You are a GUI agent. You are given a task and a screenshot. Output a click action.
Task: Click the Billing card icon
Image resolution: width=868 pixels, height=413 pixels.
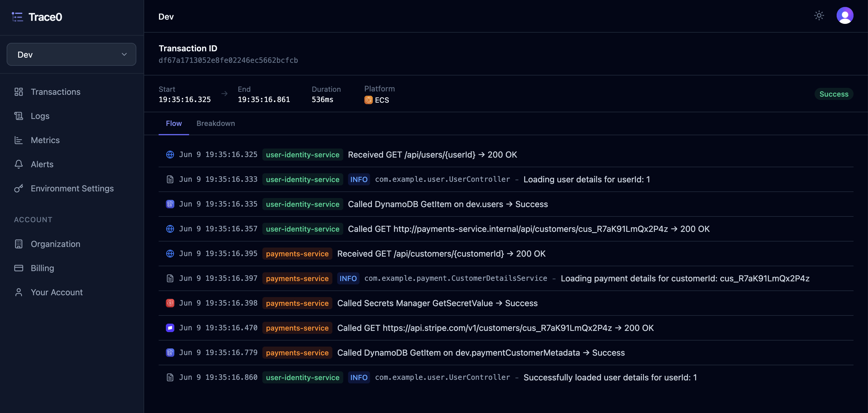pyautogui.click(x=18, y=268)
